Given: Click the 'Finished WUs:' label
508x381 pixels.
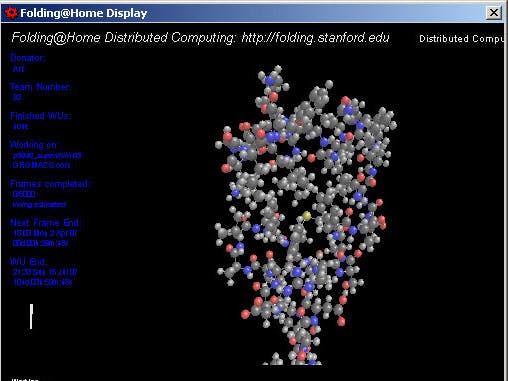Looking at the screenshot, I should pos(41,116).
